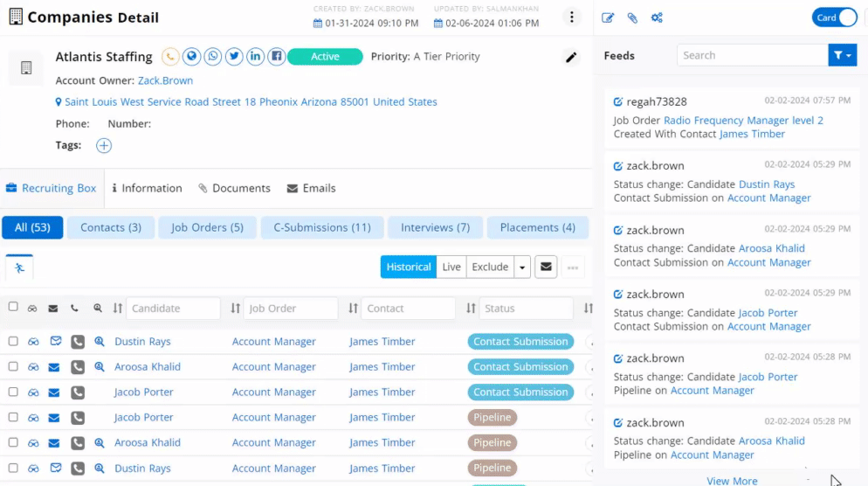Image resolution: width=868 pixels, height=486 pixels.
Task: Click binoculars icon in Dustin Rays Contact Submission row
Action: click(33, 342)
